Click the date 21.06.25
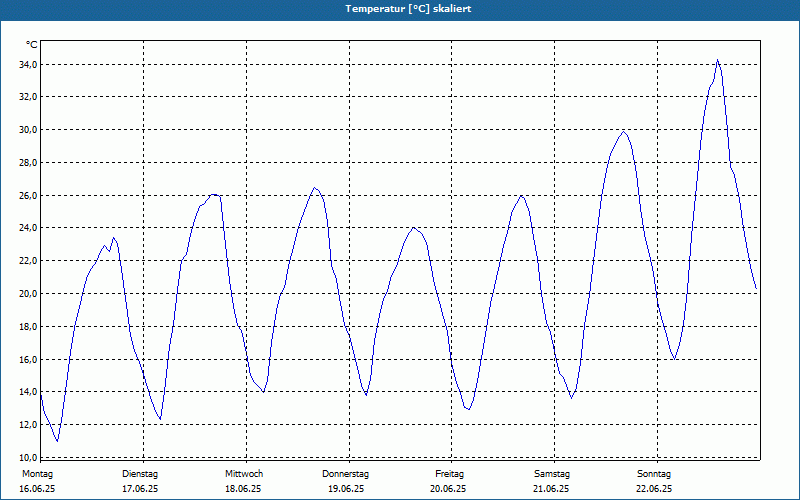The image size is (800, 500). [x=551, y=489]
